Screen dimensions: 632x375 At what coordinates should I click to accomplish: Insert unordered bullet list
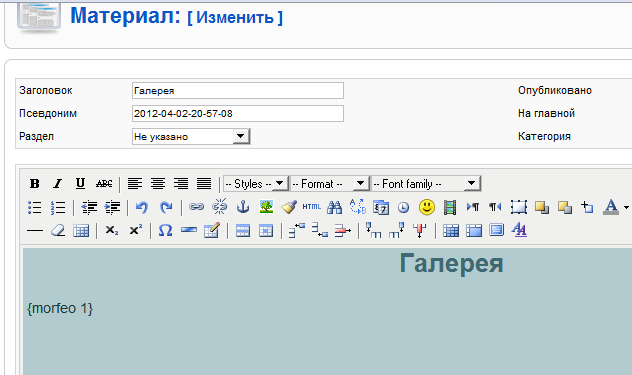click(35, 207)
